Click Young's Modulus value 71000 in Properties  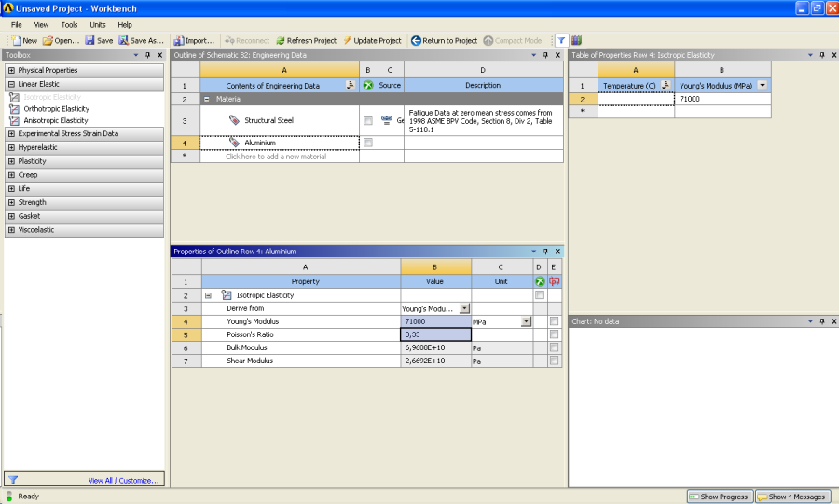pos(435,321)
